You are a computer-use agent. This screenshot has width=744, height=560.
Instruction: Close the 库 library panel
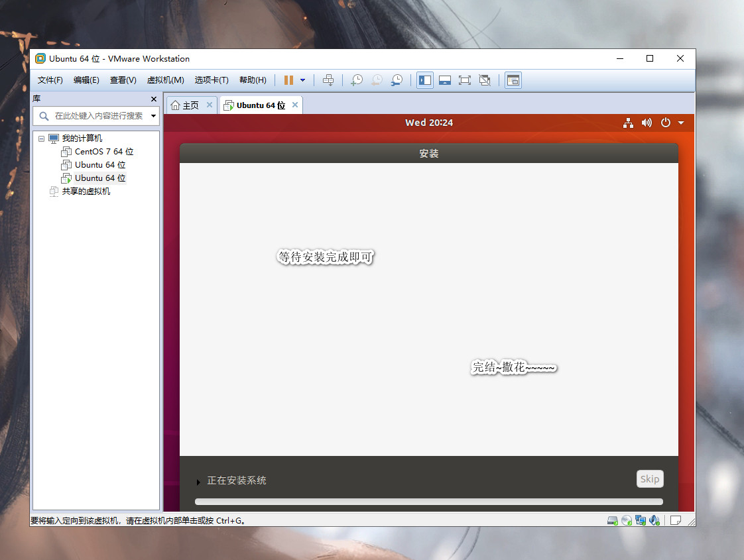click(154, 99)
